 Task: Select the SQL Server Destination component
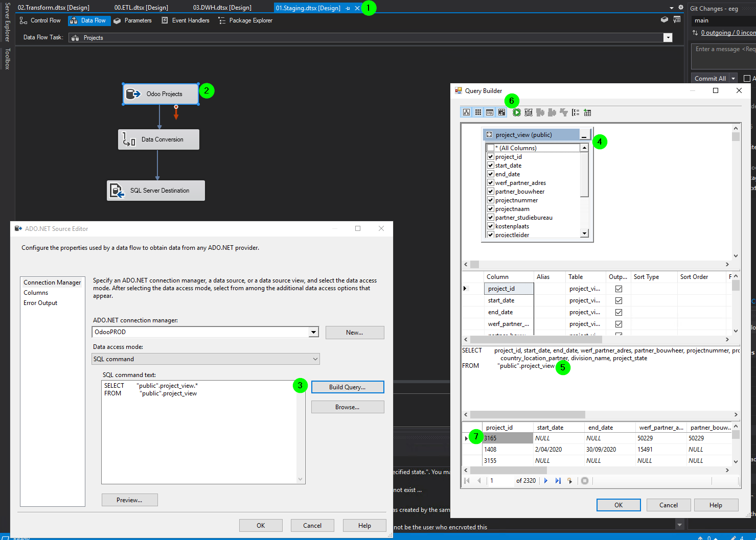155,191
